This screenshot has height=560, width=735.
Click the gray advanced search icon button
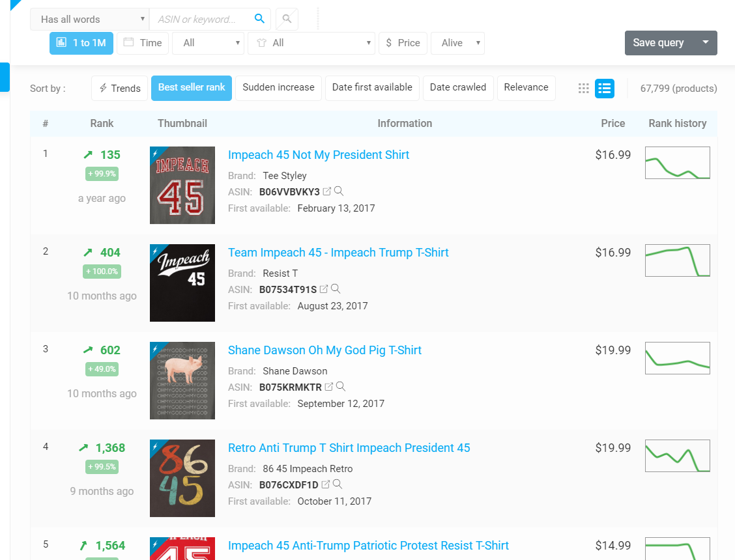[x=287, y=20]
